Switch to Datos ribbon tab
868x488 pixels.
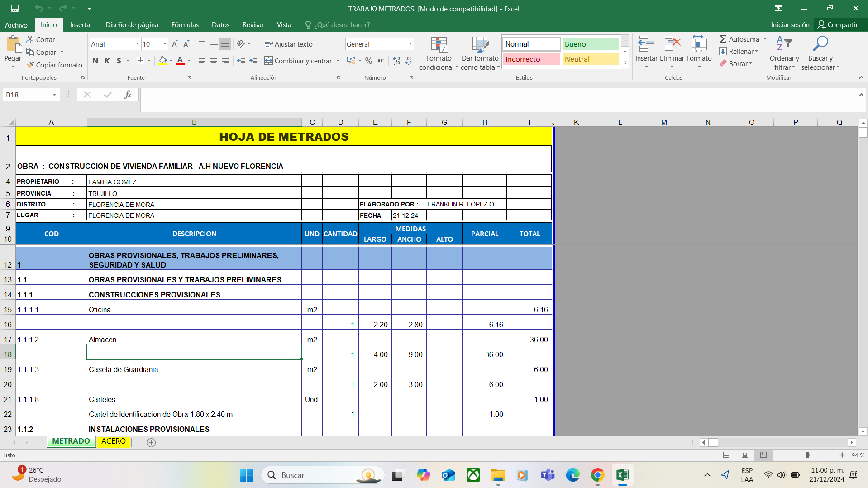(x=220, y=25)
